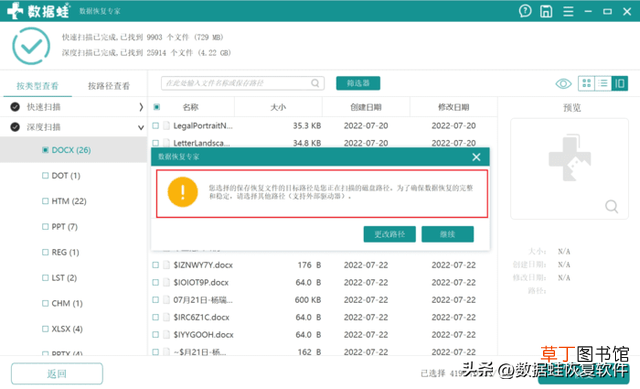Click the save scan result icon

tap(546, 11)
